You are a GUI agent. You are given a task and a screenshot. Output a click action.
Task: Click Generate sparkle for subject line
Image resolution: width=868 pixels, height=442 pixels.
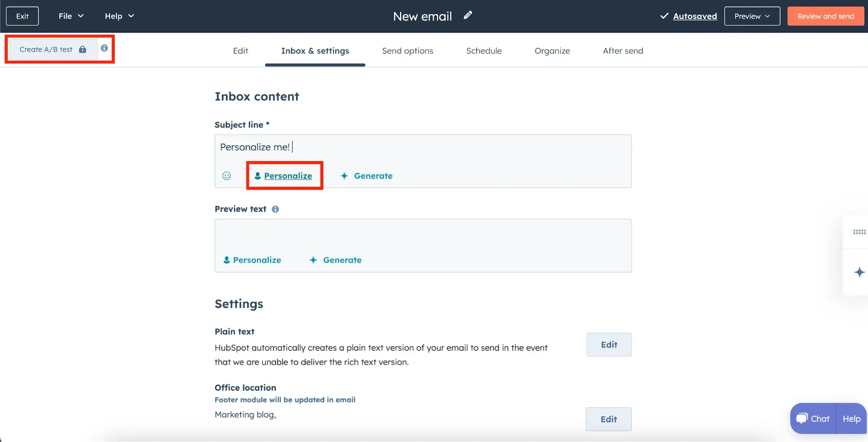tap(367, 176)
